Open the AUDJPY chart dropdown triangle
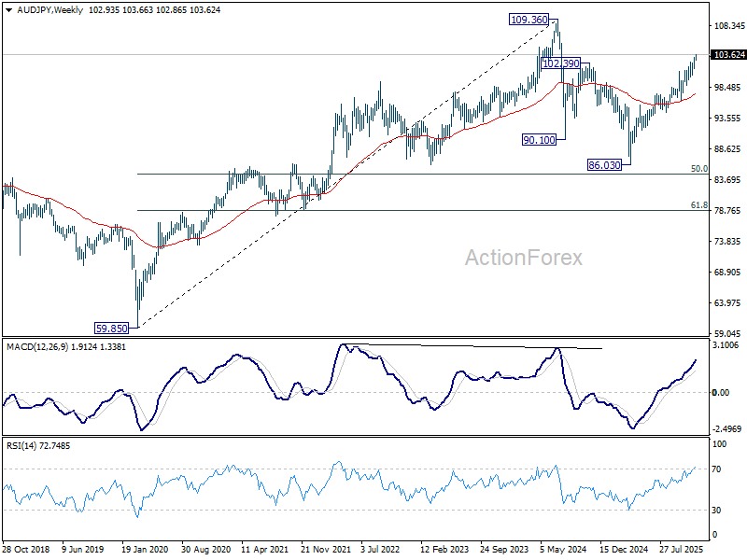The width and height of the screenshot is (747, 560). tap(8, 10)
